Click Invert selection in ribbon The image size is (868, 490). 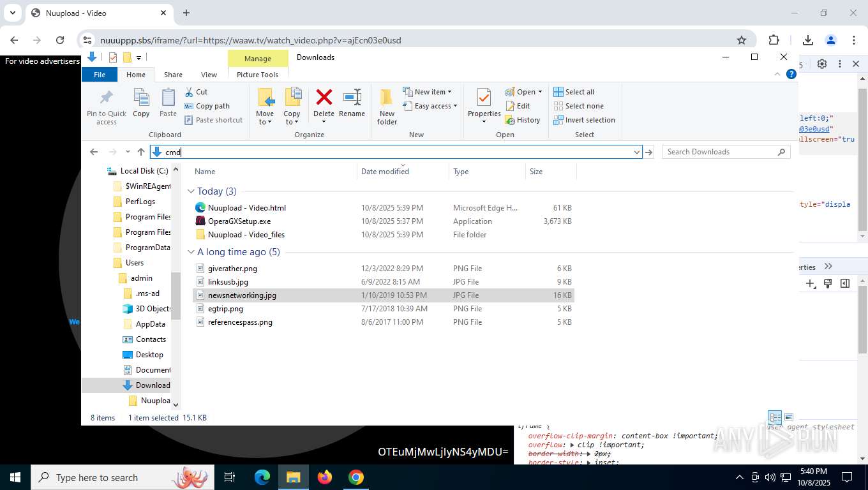(584, 120)
